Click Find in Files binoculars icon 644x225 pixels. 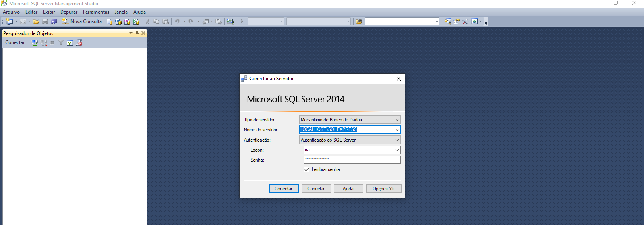coord(359,21)
